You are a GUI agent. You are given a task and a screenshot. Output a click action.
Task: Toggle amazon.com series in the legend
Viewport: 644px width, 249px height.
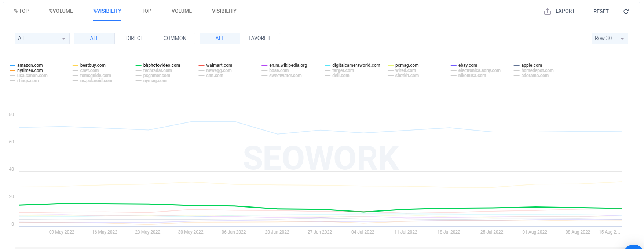pyautogui.click(x=26, y=65)
